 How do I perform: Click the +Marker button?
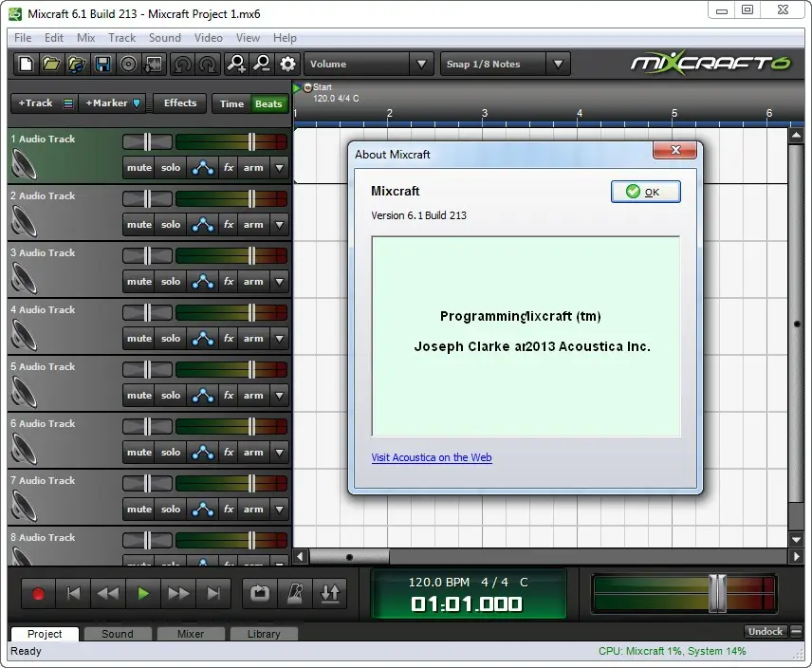106,103
